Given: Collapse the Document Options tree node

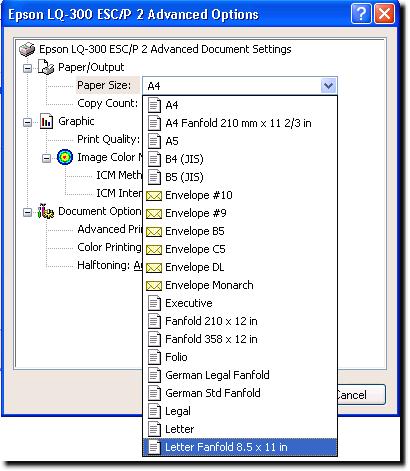Looking at the screenshot, I should 28,212.
